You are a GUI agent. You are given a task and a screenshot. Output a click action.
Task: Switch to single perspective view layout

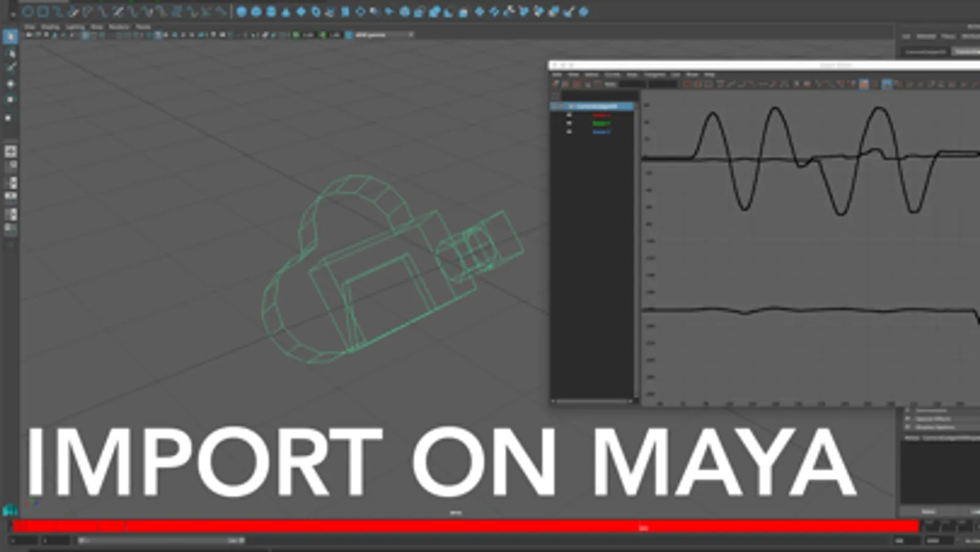click(10, 151)
